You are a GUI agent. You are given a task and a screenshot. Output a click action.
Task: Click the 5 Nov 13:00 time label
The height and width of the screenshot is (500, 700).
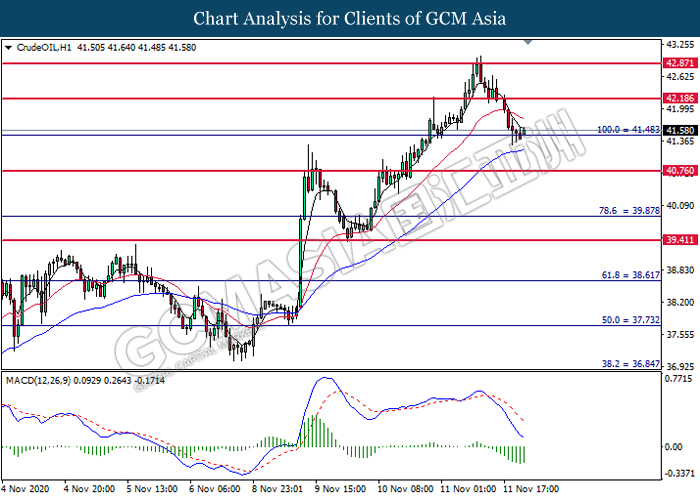pos(152,489)
